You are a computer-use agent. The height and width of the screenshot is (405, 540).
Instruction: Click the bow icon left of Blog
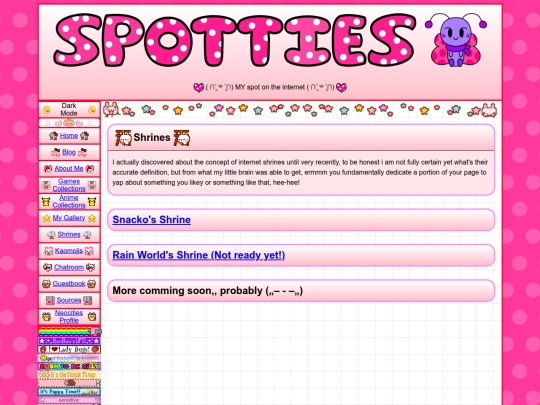[55, 152]
